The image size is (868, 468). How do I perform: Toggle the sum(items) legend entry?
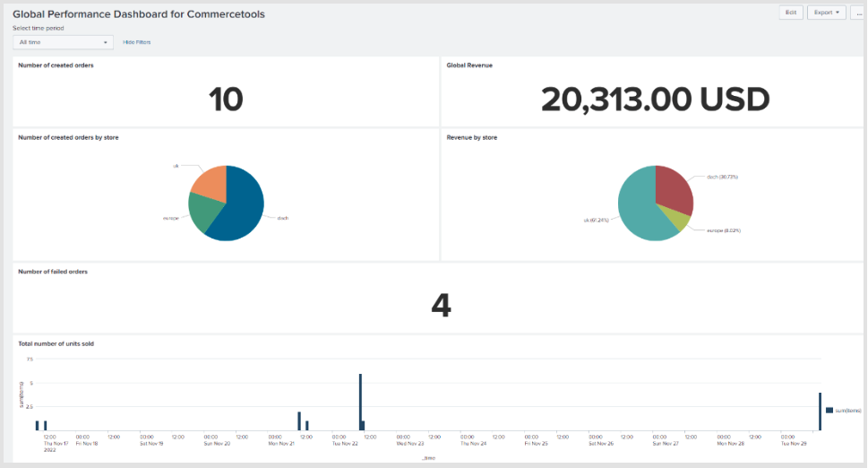tap(844, 411)
